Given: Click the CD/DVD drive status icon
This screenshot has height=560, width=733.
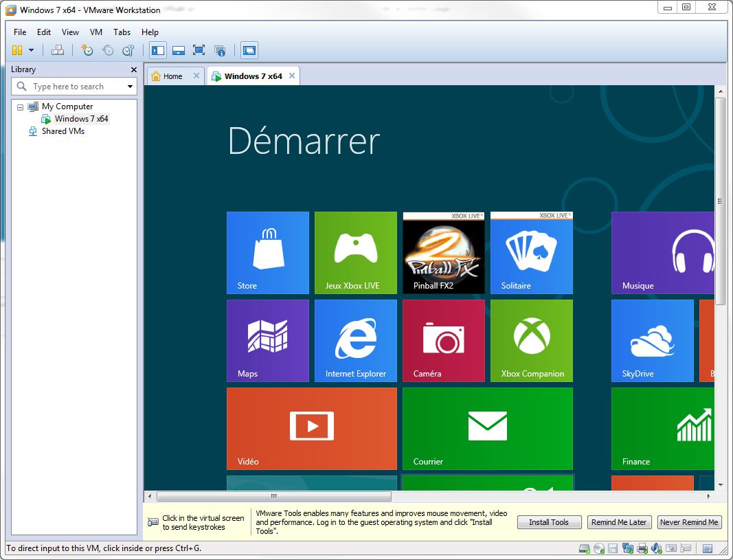Looking at the screenshot, I should [599, 548].
